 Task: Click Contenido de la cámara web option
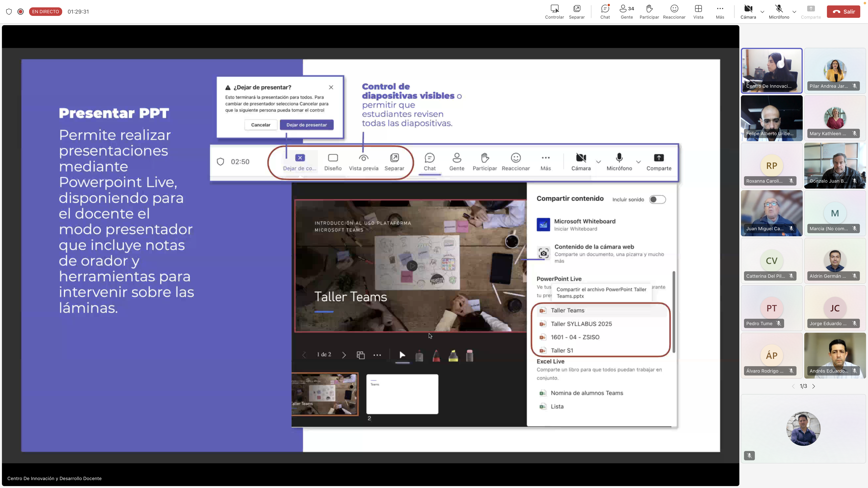pyautogui.click(x=601, y=253)
